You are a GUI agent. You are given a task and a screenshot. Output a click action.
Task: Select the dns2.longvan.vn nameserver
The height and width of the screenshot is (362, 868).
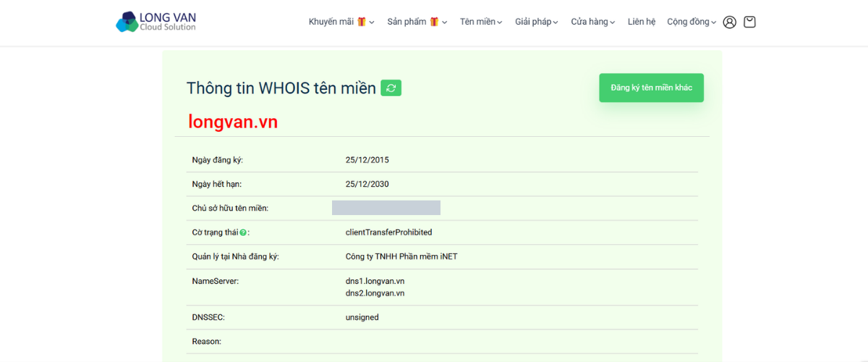click(x=375, y=293)
